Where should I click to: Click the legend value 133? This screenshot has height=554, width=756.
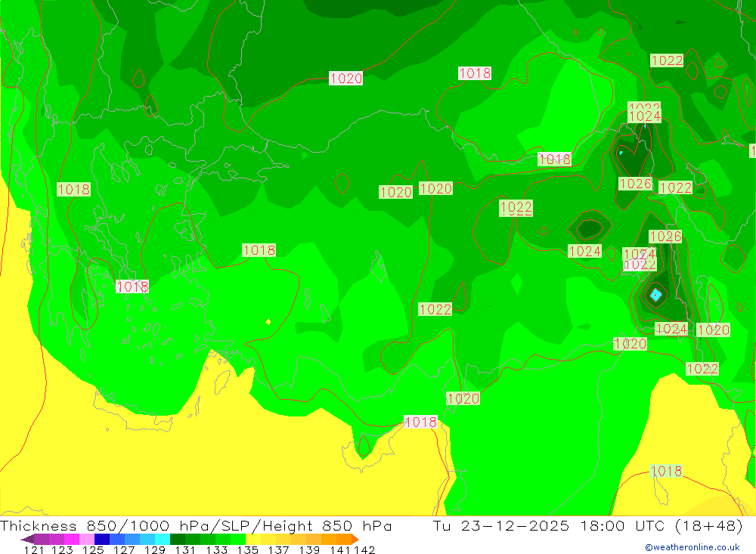pos(216,549)
